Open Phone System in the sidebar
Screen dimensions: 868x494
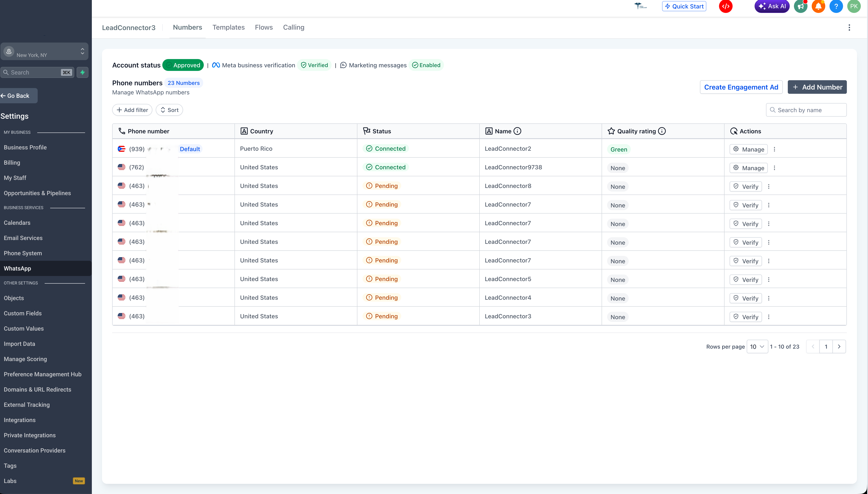tap(23, 253)
